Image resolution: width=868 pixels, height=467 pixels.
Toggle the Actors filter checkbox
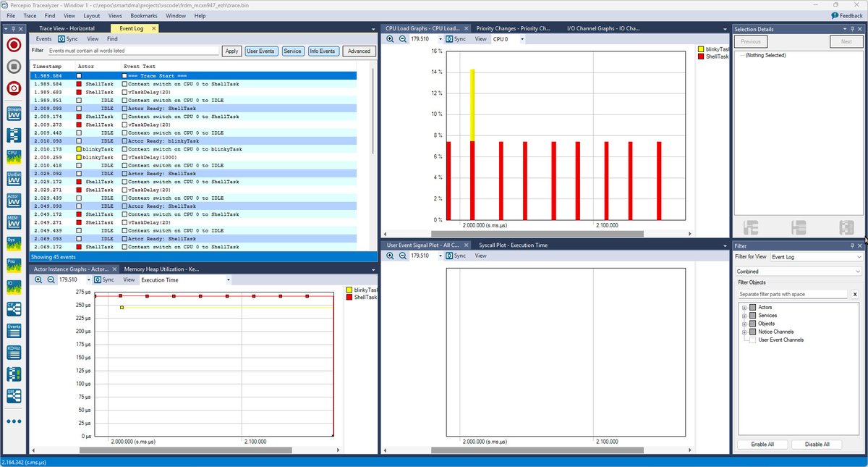click(752, 308)
